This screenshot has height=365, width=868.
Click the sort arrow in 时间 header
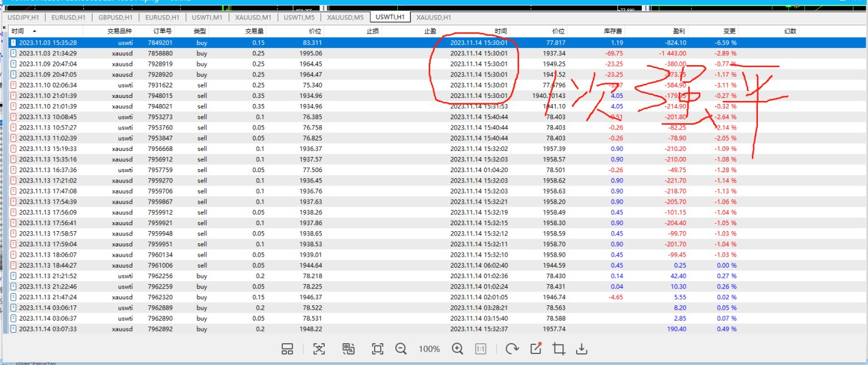[34, 31]
